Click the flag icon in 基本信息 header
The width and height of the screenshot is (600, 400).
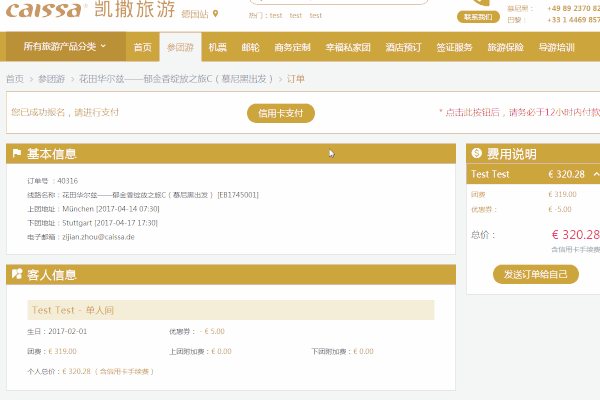click(16, 154)
